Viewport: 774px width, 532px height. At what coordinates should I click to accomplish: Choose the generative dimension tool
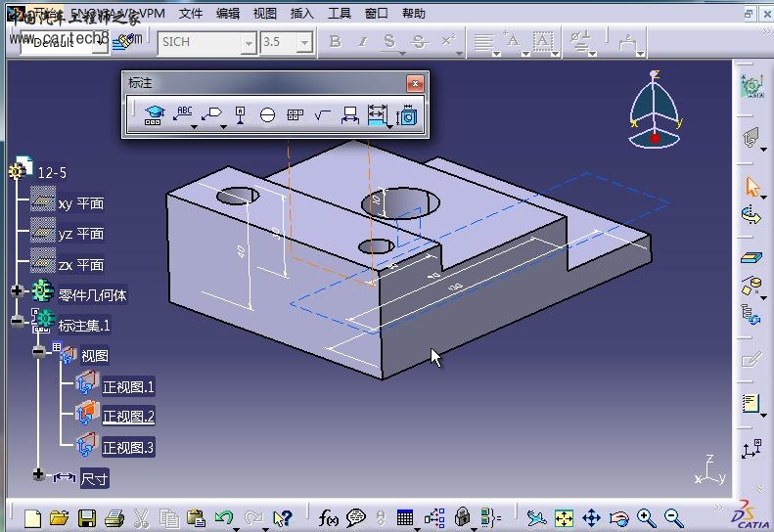pos(407,115)
